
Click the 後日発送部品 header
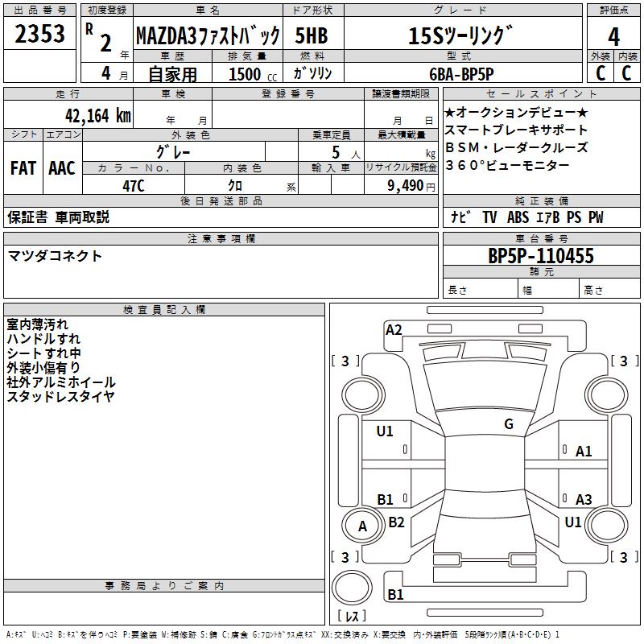click(x=221, y=200)
